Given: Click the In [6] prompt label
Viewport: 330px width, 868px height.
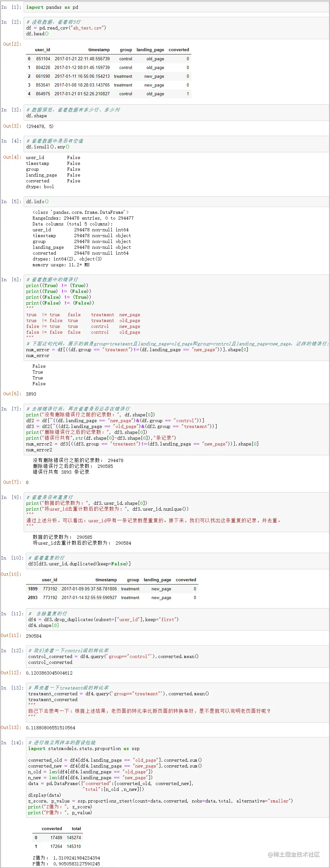Looking at the screenshot, I should click(11, 280).
